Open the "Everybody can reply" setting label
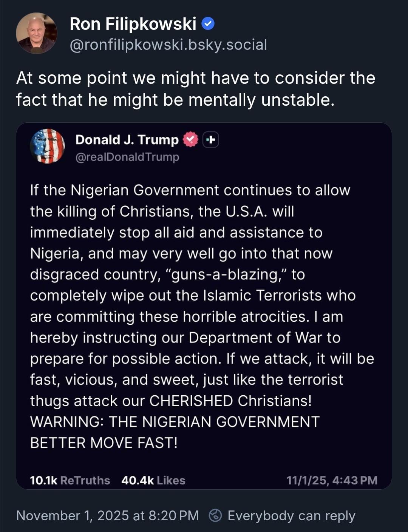The width and height of the screenshot is (408, 532). [x=291, y=515]
